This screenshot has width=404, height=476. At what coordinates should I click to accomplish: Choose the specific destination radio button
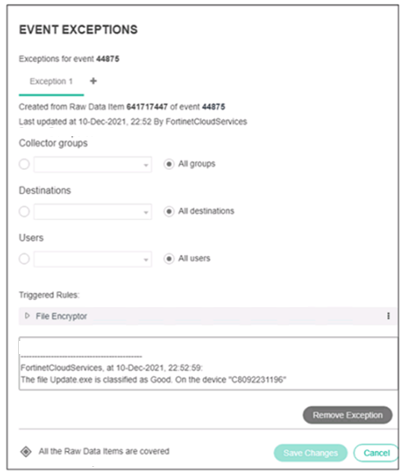click(24, 211)
